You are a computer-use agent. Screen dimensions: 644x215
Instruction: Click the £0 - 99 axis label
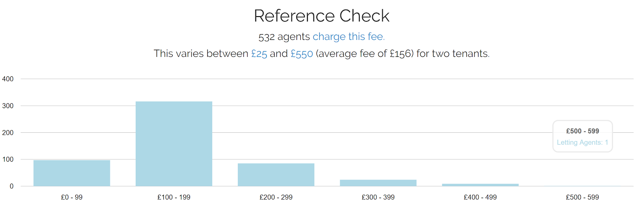[x=72, y=197]
